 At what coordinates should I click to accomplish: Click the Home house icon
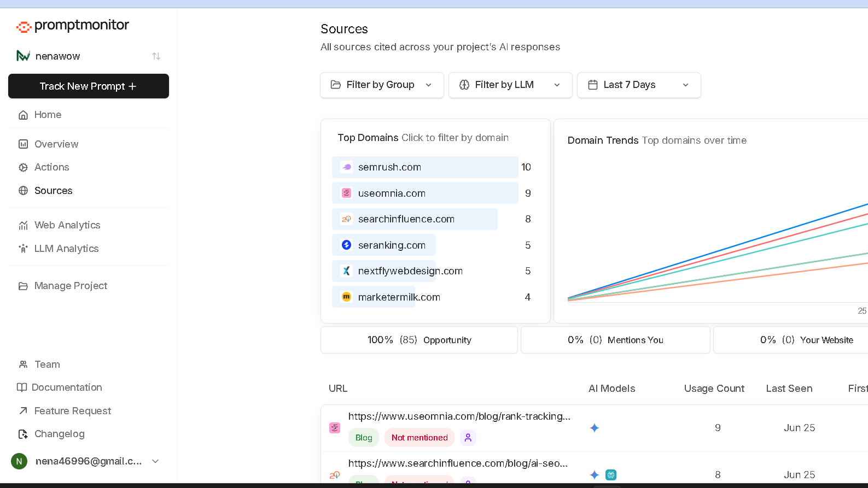[23, 115]
